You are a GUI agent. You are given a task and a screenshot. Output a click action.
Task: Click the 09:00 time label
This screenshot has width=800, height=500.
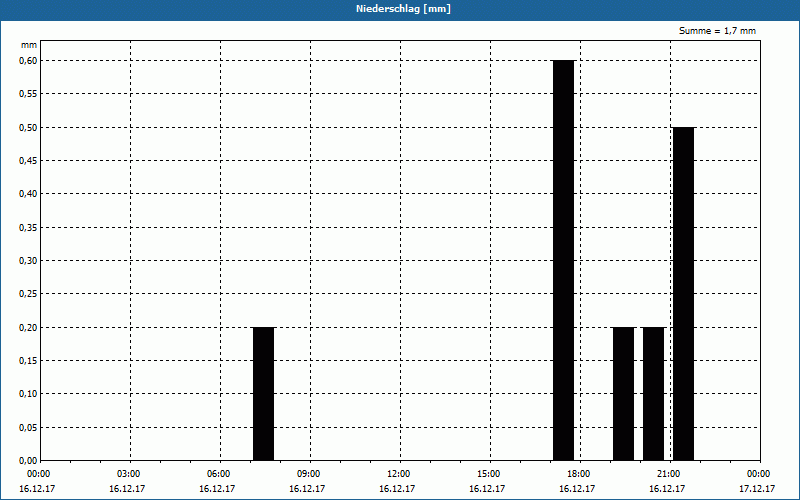[310, 474]
